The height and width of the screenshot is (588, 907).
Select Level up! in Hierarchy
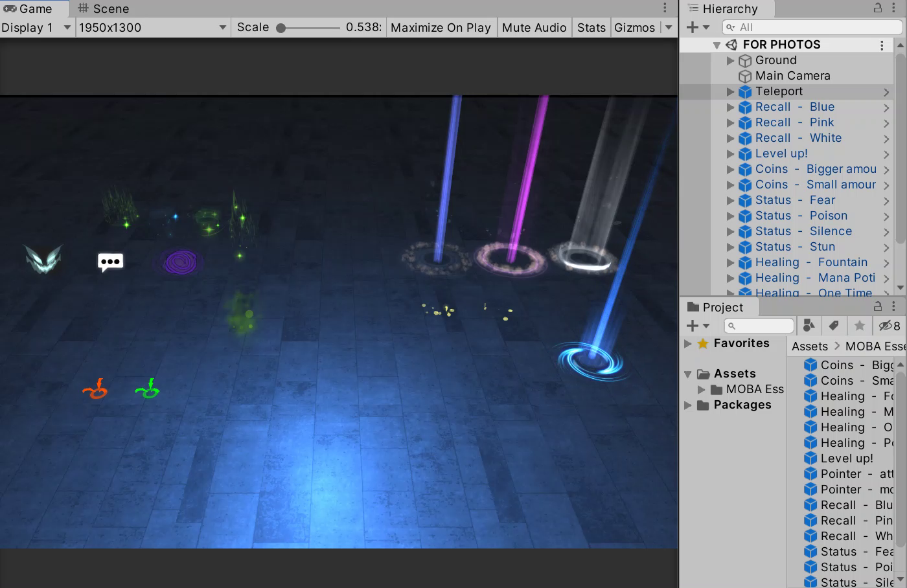pyautogui.click(x=781, y=153)
